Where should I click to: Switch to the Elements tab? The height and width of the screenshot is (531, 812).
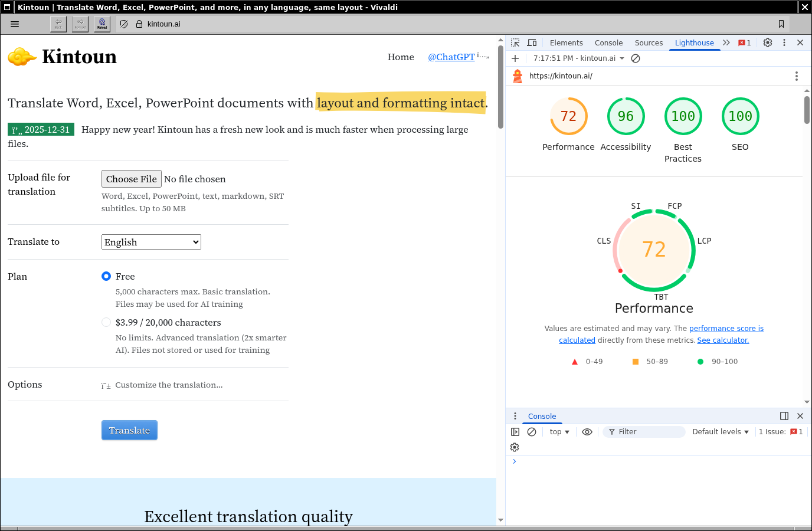click(x=566, y=42)
